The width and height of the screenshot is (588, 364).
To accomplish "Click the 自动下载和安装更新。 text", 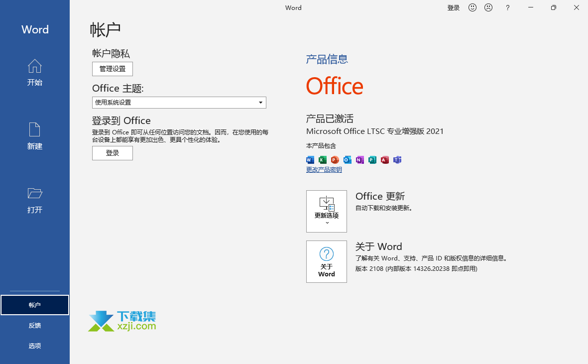I will click(x=384, y=208).
